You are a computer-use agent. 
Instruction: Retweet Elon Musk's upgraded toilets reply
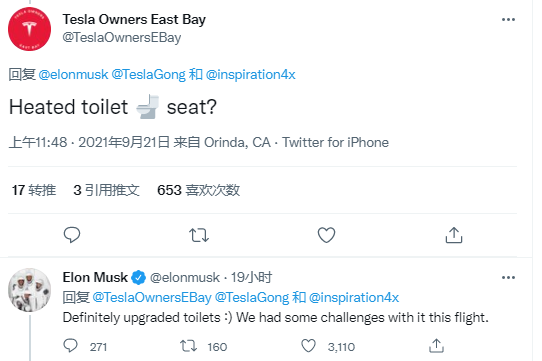(188, 346)
